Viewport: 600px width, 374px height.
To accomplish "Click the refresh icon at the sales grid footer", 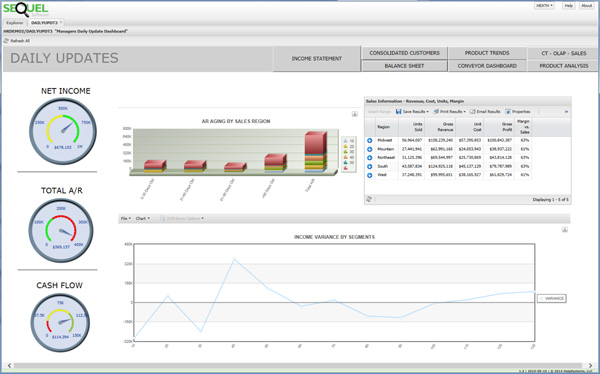I will point(369,199).
